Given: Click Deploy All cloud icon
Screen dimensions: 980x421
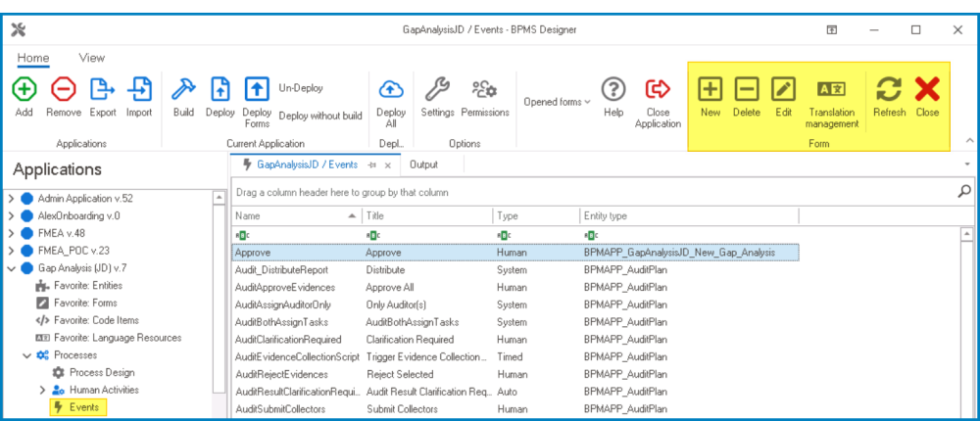Looking at the screenshot, I should 391,90.
